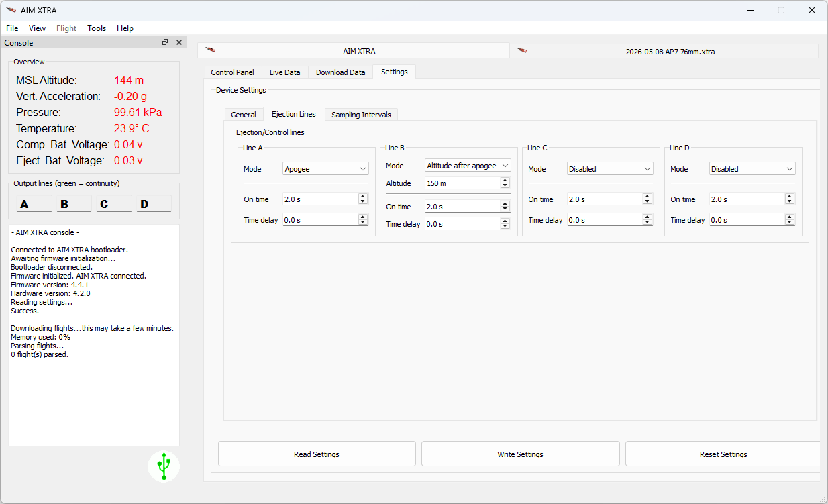Click the Temperature reading 23.9° C
Image resolution: width=828 pixels, height=504 pixels.
pyautogui.click(x=132, y=128)
